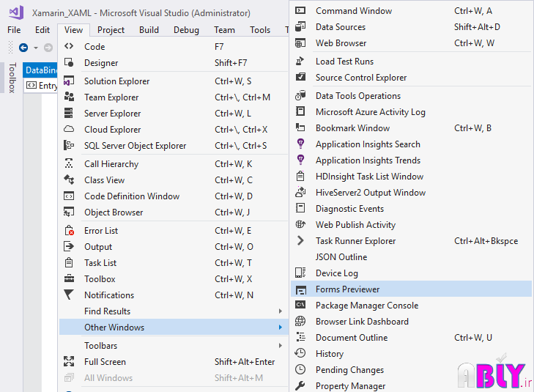Screen dimensions: 534x392
Task: Close the open View menu tab
Action: (73, 30)
